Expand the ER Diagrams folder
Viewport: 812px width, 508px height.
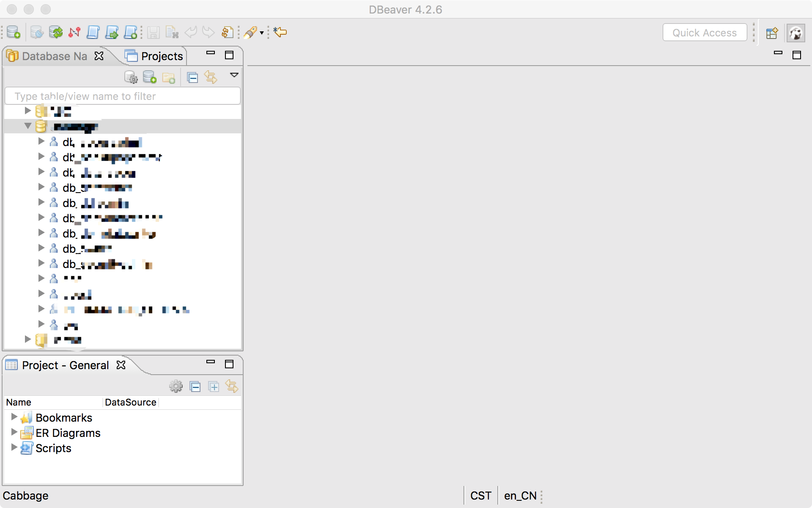(x=14, y=433)
